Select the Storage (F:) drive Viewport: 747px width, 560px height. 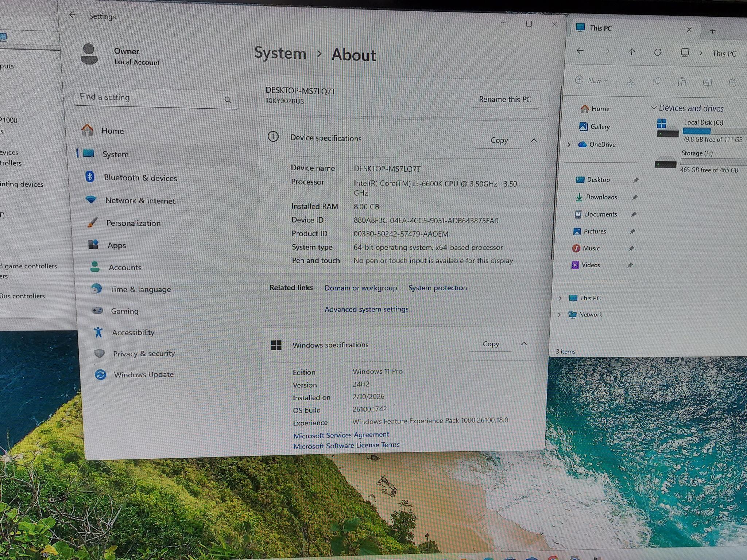[700, 162]
